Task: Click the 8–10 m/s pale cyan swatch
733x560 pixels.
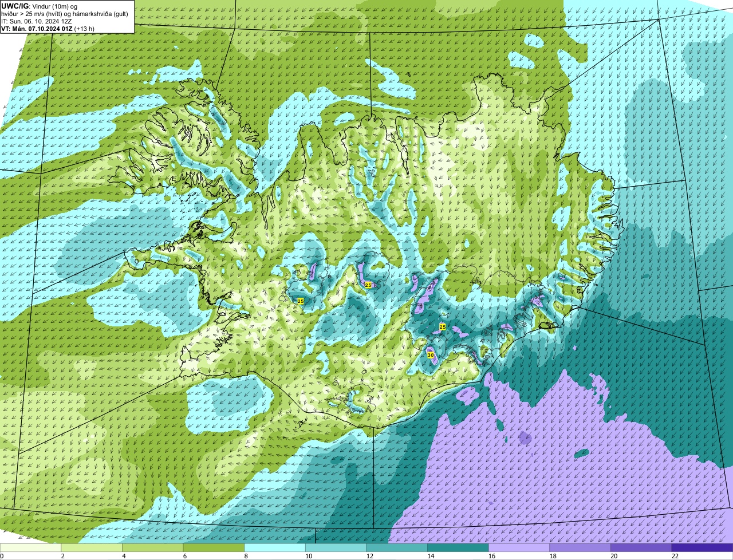Action: point(275,547)
